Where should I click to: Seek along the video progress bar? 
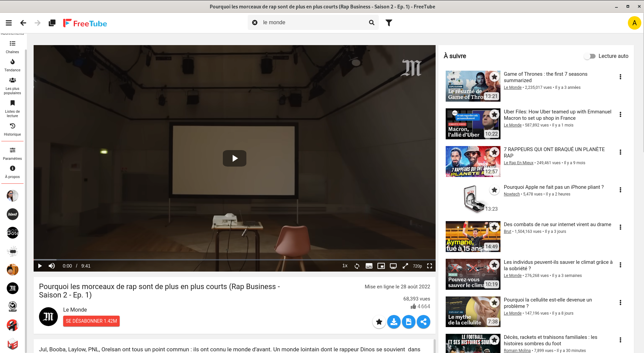click(235, 260)
